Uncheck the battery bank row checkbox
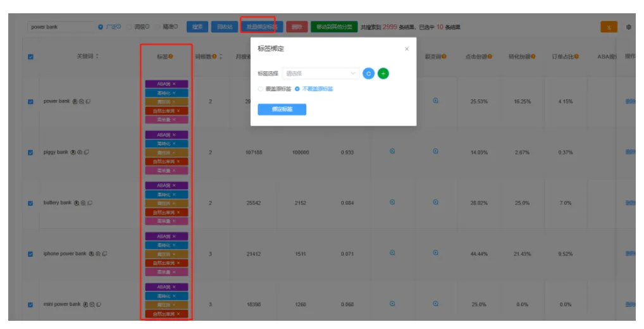 coord(30,203)
